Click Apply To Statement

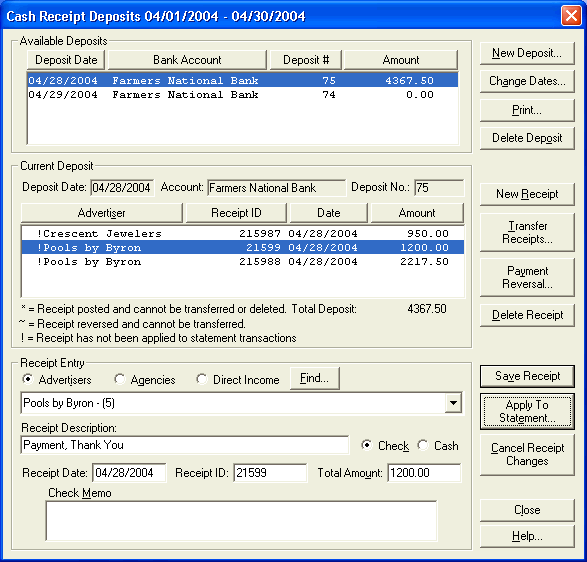527,411
